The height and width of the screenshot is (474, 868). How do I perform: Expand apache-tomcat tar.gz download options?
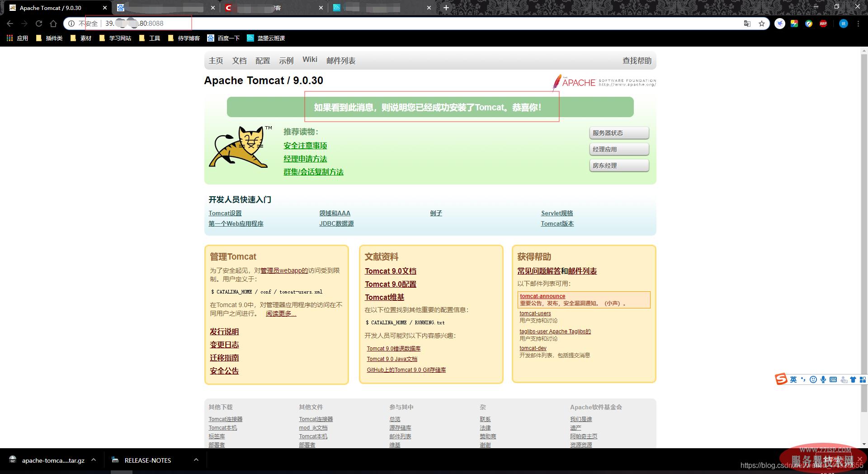pyautogui.click(x=94, y=460)
